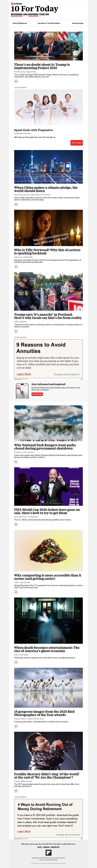Flip the Freddie Mercury story
Screen dimensions: 97x868
[x=16, y=791]
